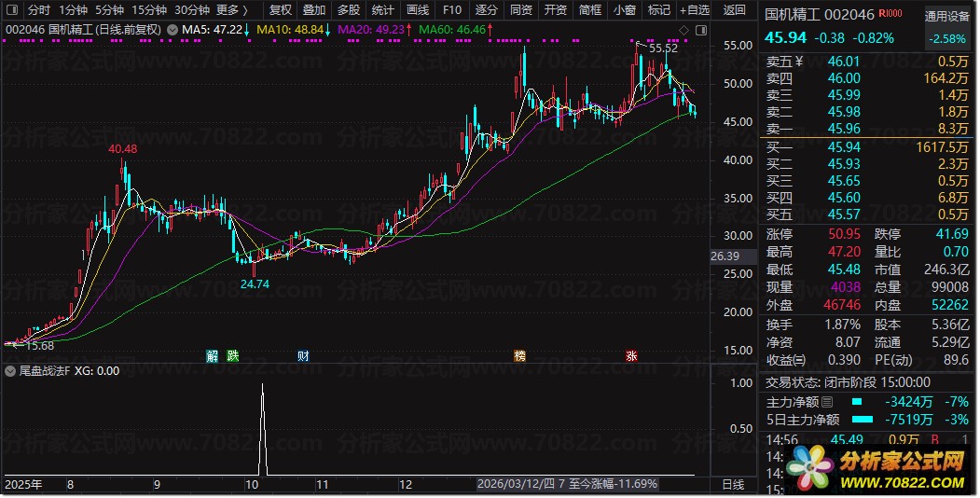Click the diamond icon above chart
The image size is (980, 498).
(x=683, y=31)
